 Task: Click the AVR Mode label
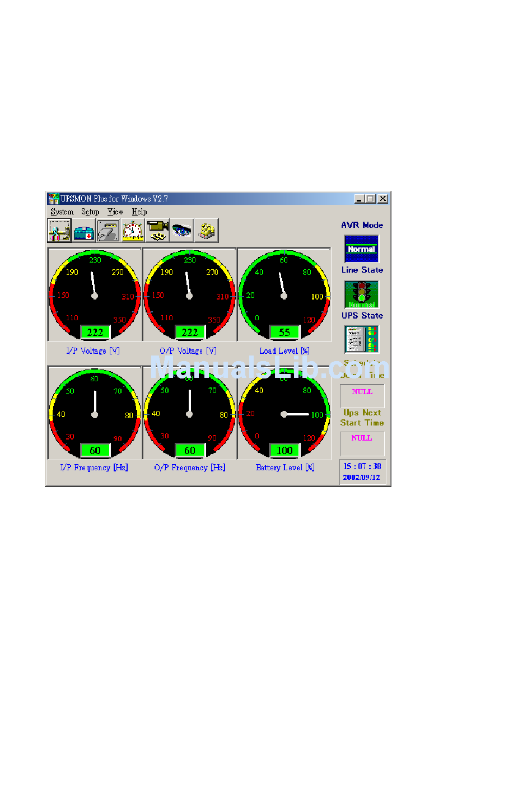coord(362,225)
